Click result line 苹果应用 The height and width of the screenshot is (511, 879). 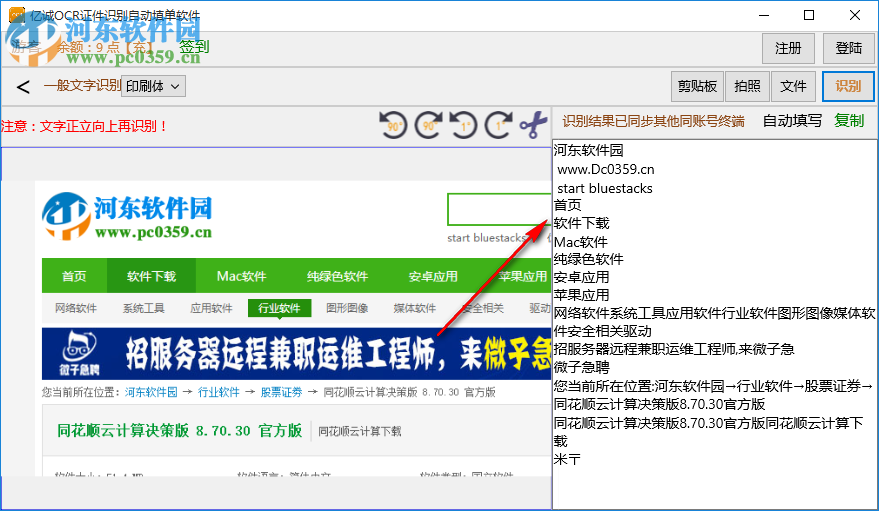581,295
